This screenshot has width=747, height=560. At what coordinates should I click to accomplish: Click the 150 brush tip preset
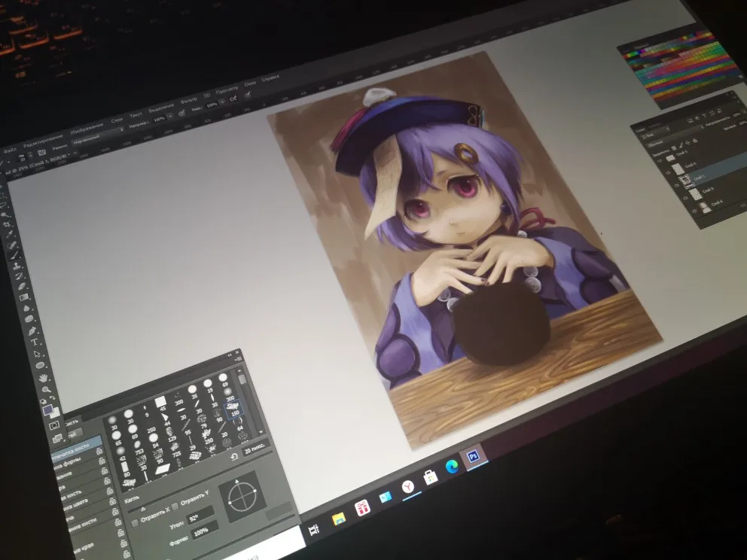[x=234, y=410]
